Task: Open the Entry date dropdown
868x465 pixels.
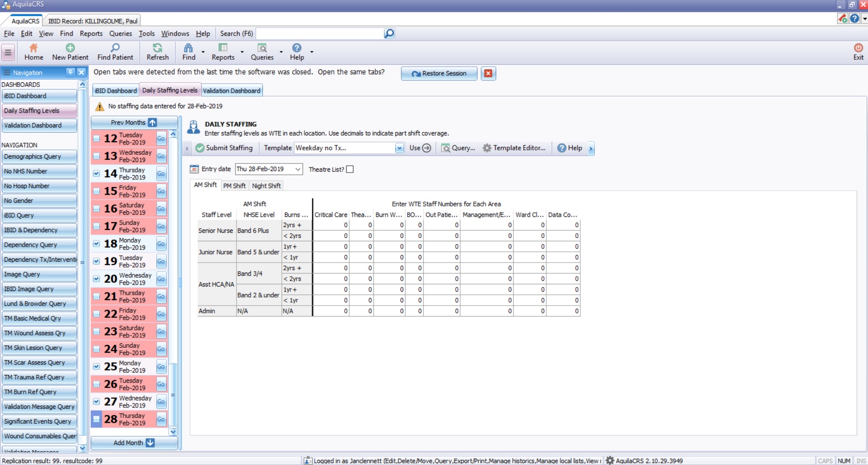Action: coord(298,169)
